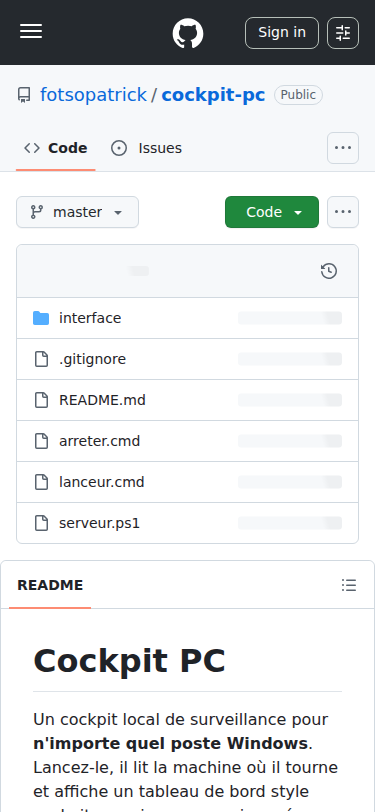Click file icon next to .gitignore
The width and height of the screenshot is (375, 812).
coord(41,359)
